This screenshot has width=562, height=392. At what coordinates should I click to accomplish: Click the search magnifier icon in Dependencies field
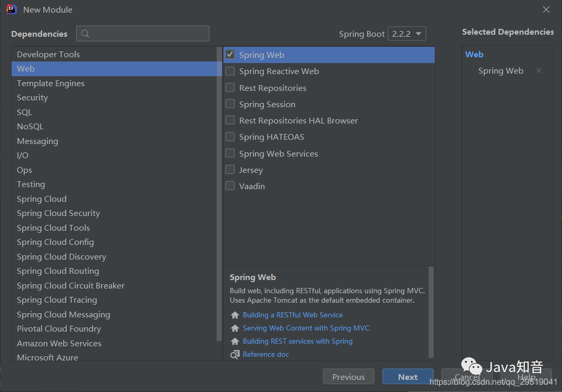(85, 34)
